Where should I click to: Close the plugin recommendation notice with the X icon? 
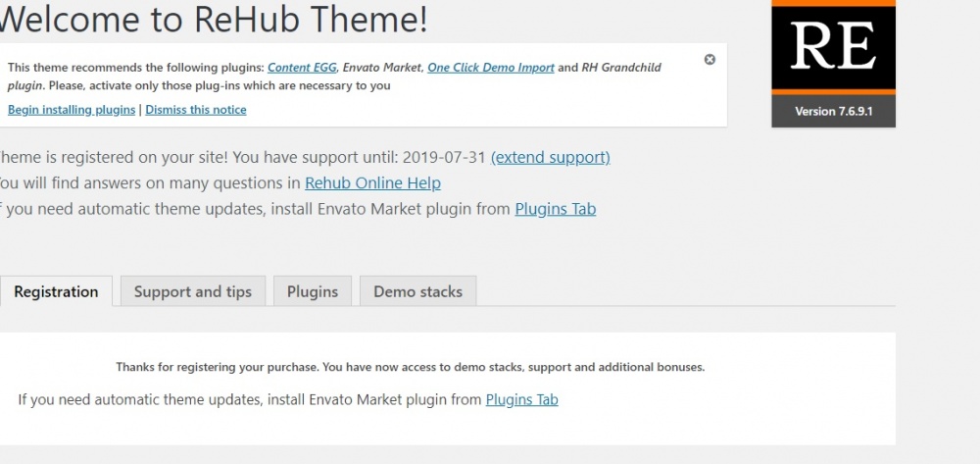pyautogui.click(x=710, y=60)
